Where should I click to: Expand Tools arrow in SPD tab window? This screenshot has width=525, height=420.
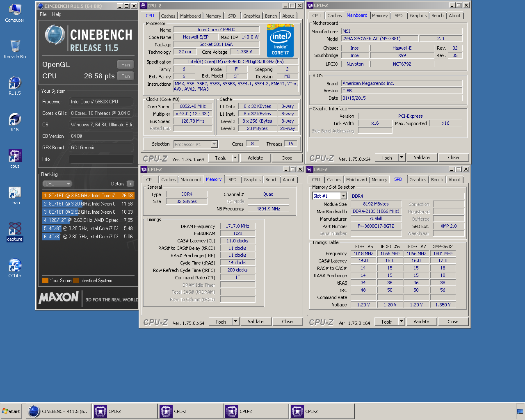tap(401, 322)
